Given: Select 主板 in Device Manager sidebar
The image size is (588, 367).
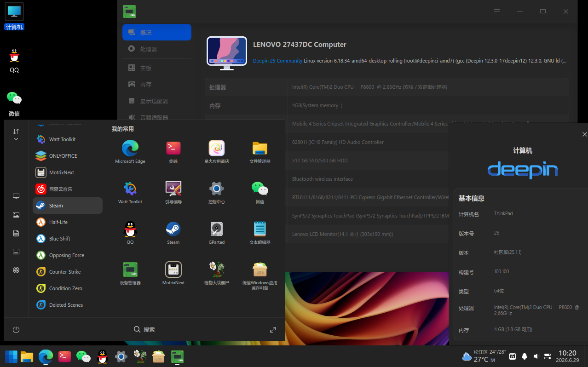Looking at the screenshot, I should (157, 68).
